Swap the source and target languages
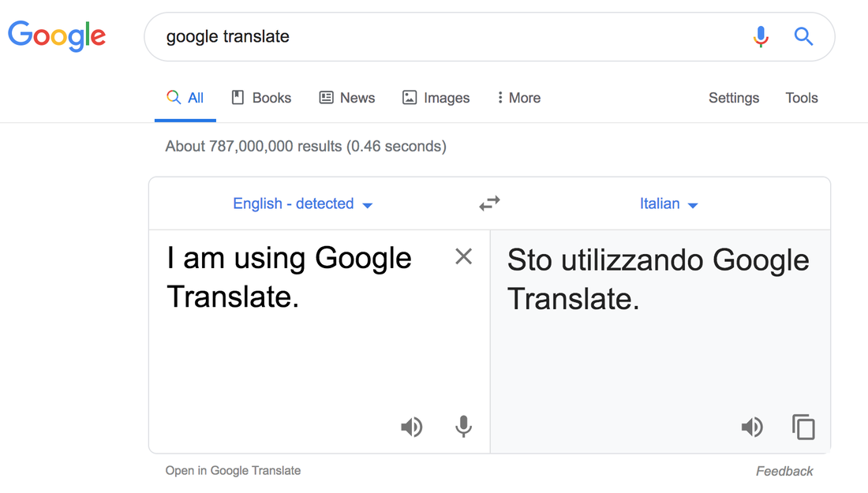868x493 pixels. point(489,204)
